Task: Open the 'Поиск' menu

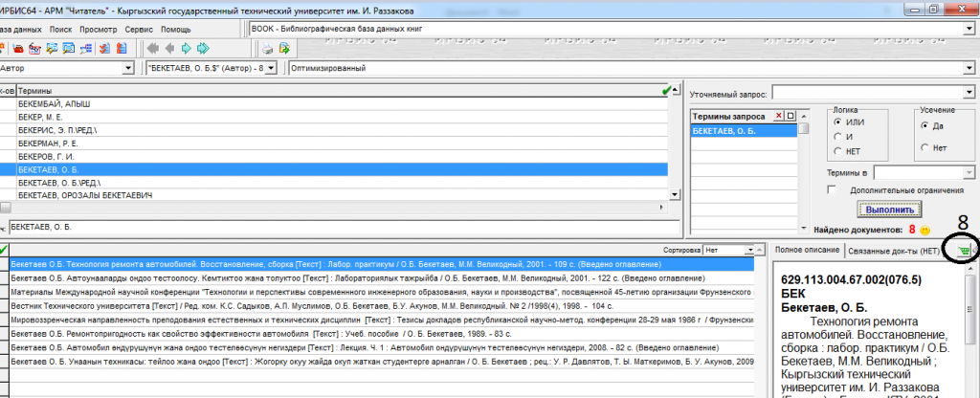Action: click(59, 29)
